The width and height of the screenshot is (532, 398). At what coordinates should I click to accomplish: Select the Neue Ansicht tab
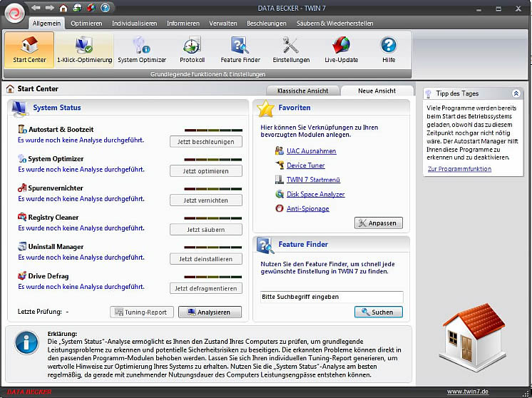(x=377, y=91)
